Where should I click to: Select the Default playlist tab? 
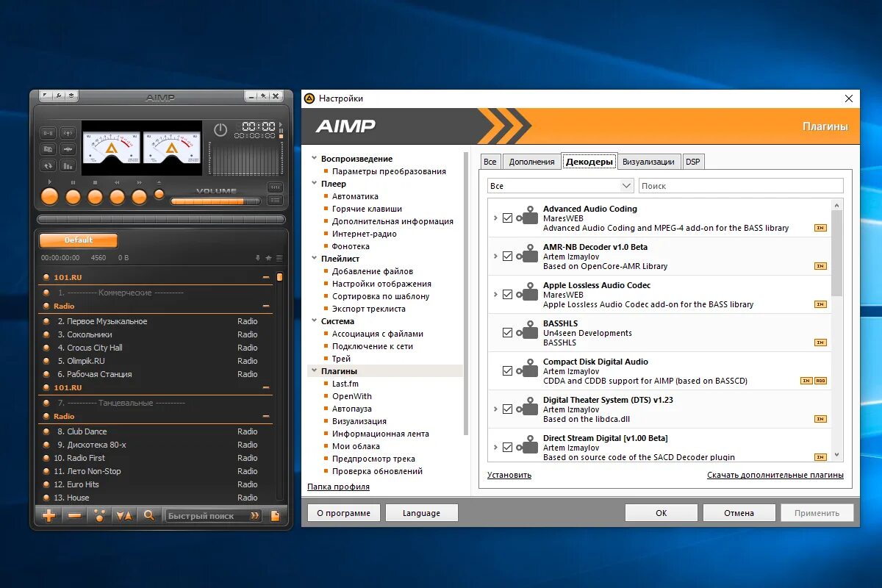pyautogui.click(x=79, y=240)
